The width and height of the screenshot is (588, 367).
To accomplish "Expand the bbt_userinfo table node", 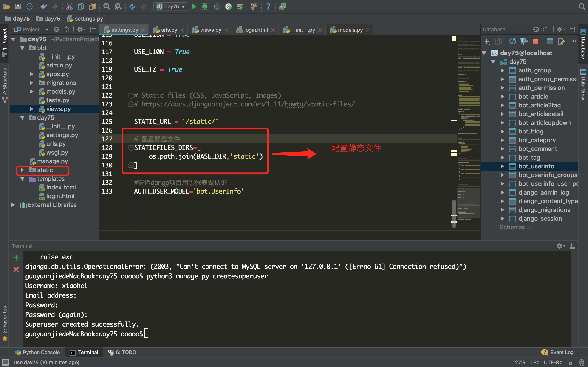I will pyautogui.click(x=503, y=166).
